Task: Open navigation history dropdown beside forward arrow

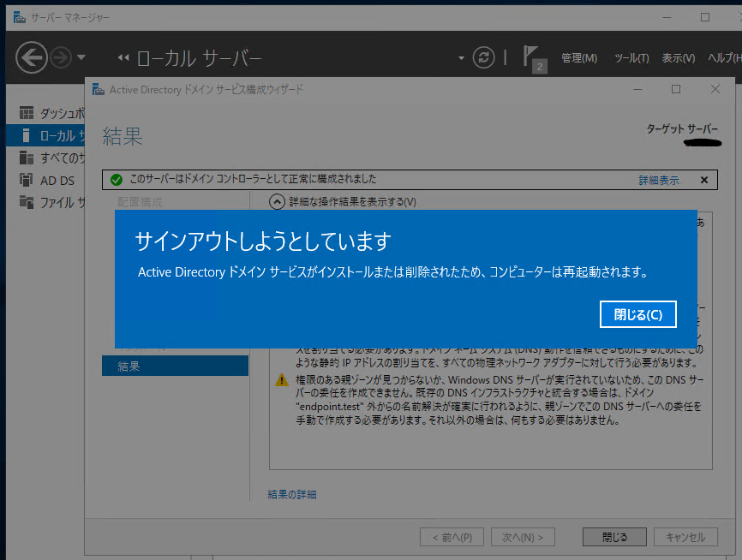Action: 81,57
